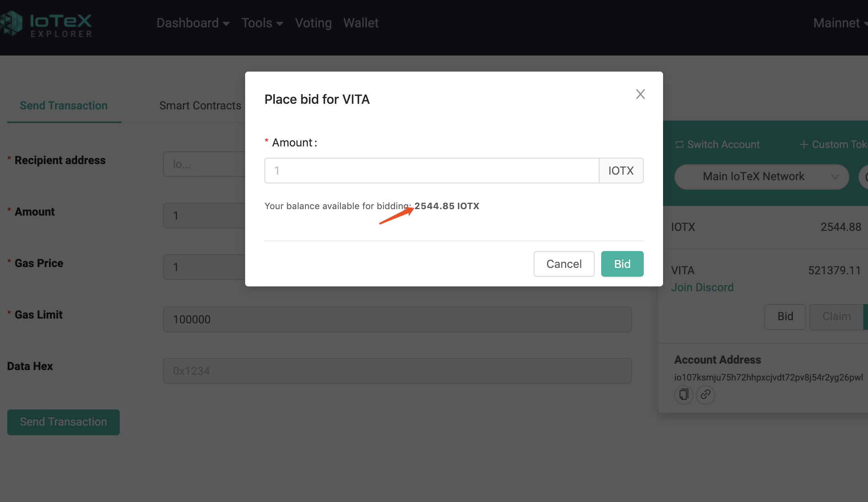Screen dimensions: 868x502
Task: Click the Switch Account swap icon
Action: click(680, 144)
